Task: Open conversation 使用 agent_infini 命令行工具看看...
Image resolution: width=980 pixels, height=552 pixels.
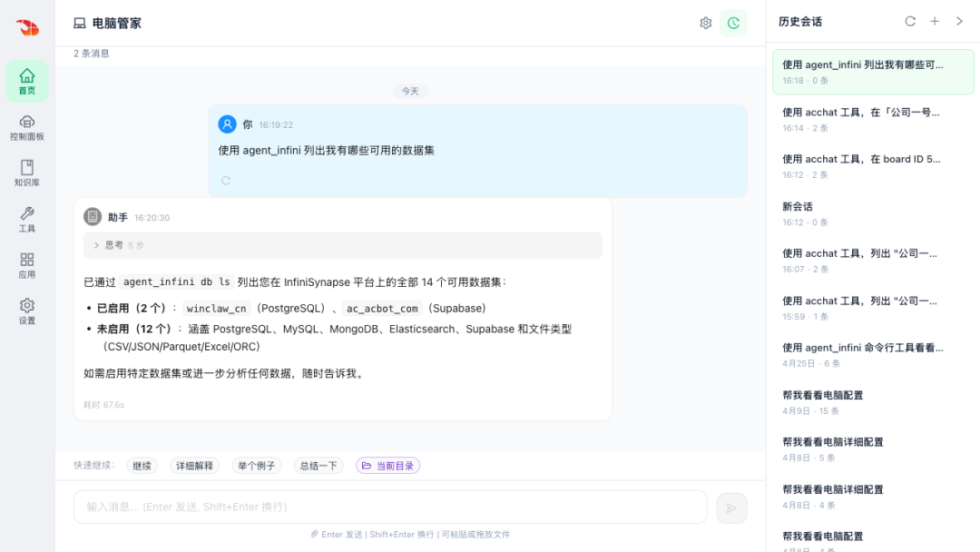Action: click(x=873, y=355)
